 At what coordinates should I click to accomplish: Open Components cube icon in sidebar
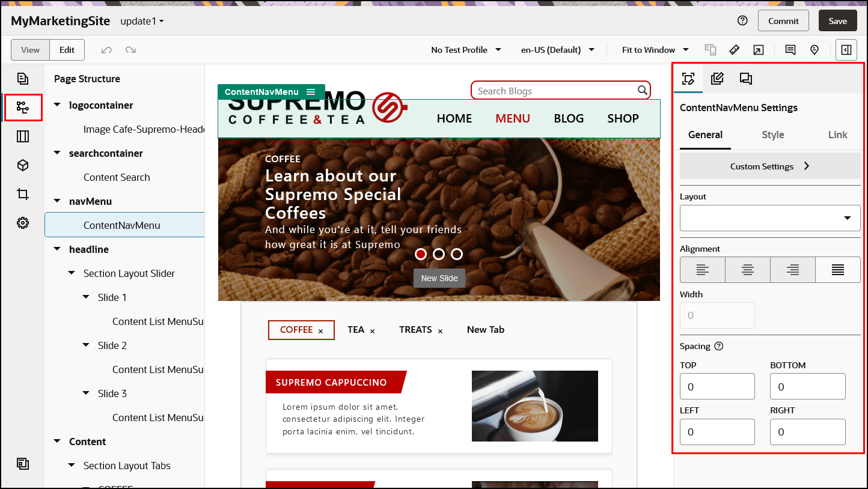click(x=22, y=165)
